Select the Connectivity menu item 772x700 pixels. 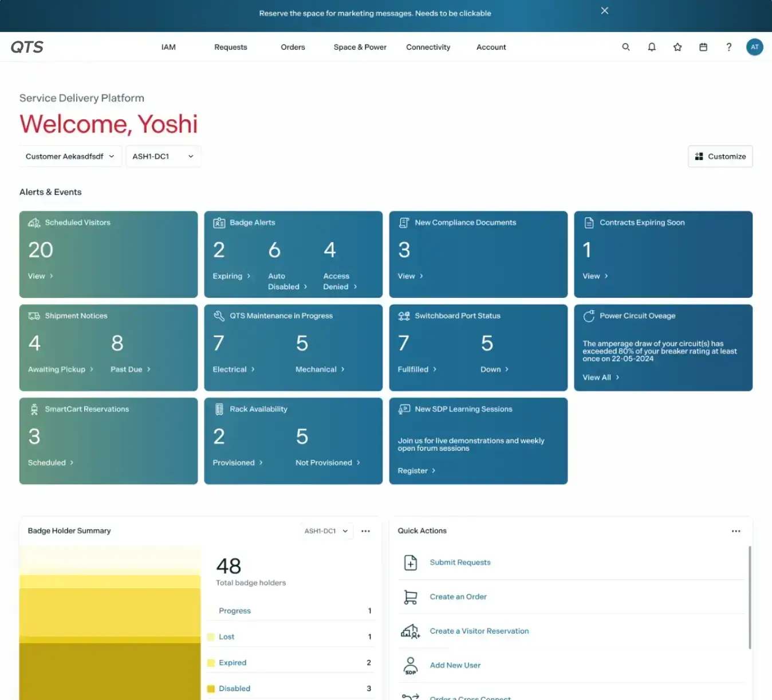(428, 47)
